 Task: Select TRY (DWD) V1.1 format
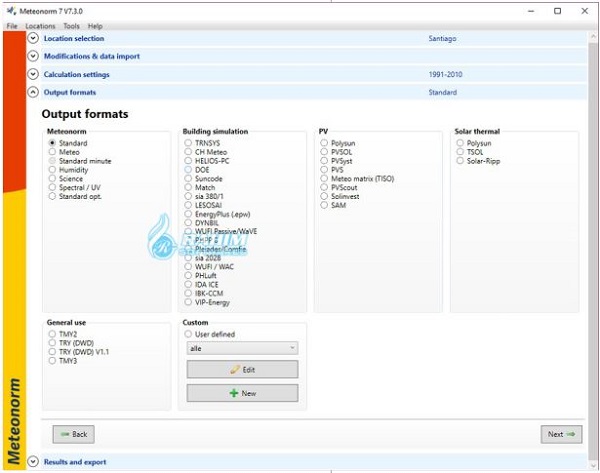(x=52, y=351)
